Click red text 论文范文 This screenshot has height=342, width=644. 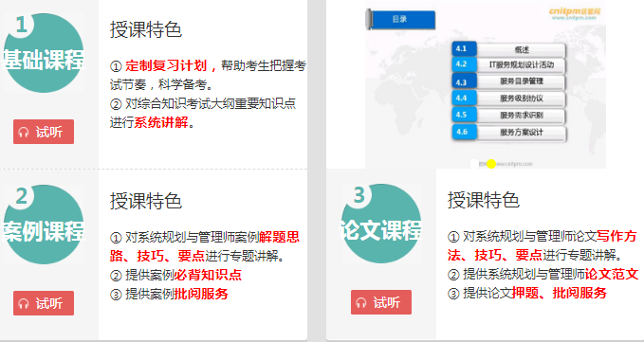612,274
